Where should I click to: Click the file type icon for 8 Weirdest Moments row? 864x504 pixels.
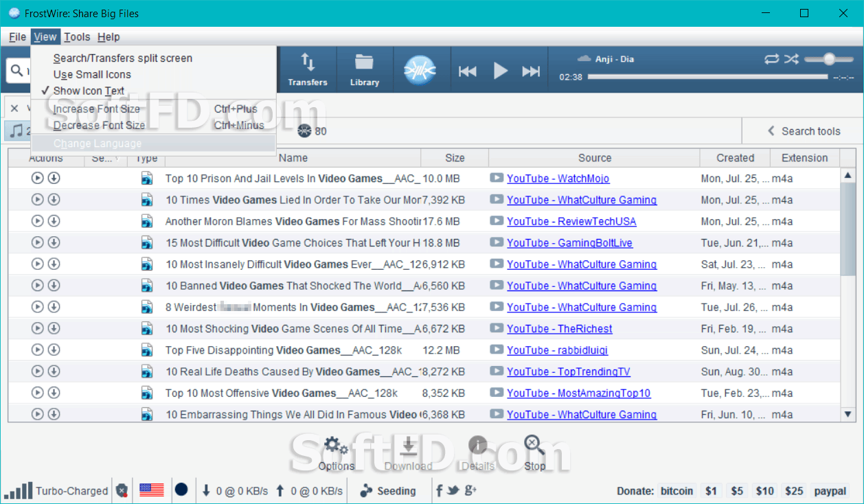[147, 307]
